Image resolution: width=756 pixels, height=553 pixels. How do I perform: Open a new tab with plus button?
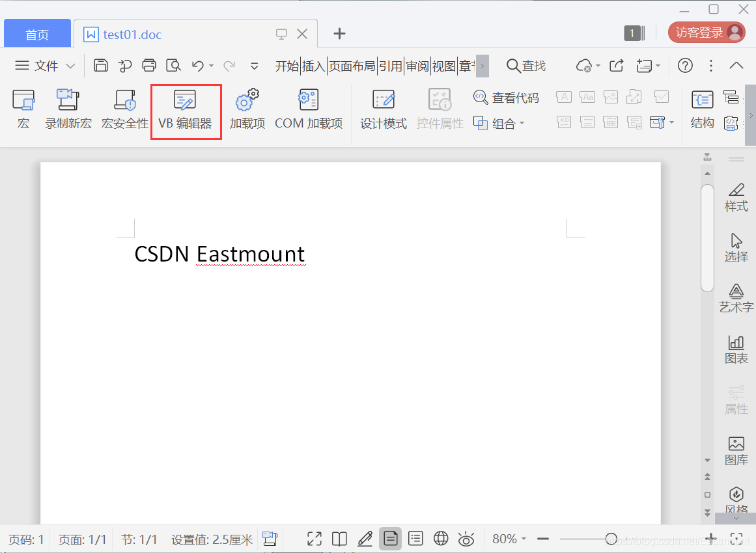pyautogui.click(x=339, y=33)
